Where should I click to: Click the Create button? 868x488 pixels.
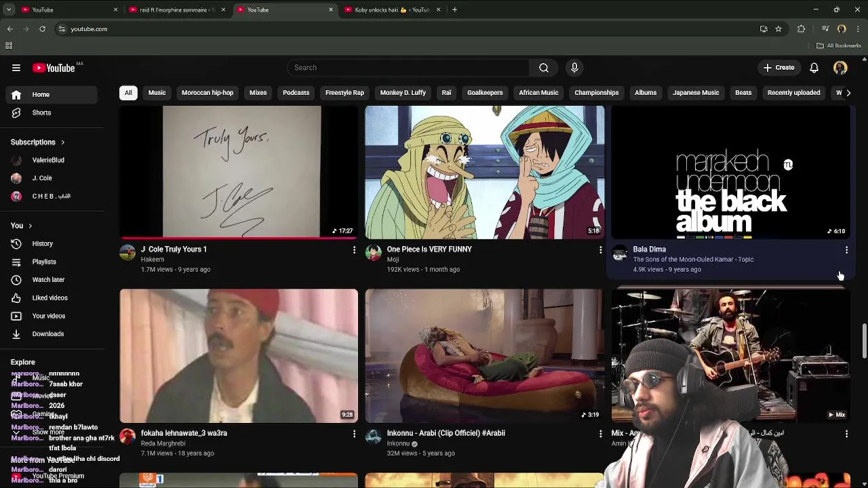[x=778, y=68]
